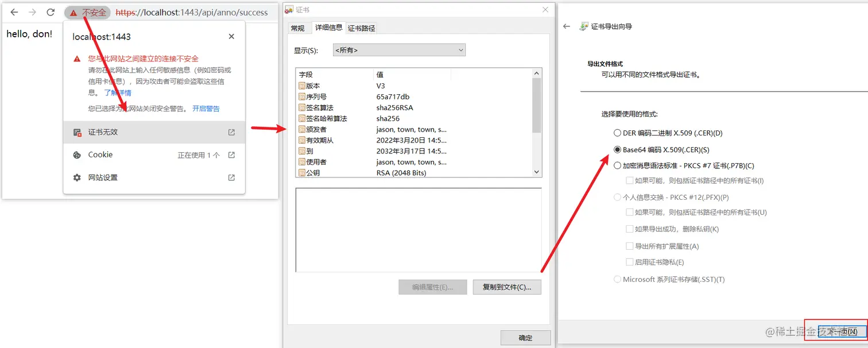This screenshot has width=868, height=348.
Task: Click external-link icon on 证书无效 row
Action: click(231, 132)
